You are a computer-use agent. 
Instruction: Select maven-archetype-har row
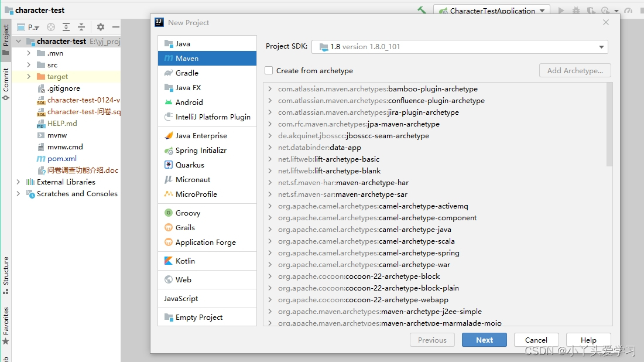point(434,182)
